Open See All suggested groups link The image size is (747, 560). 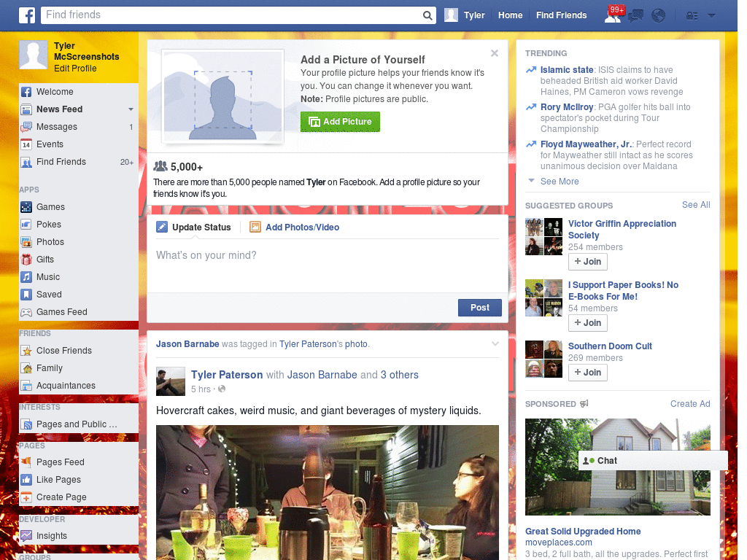coord(696,205)
